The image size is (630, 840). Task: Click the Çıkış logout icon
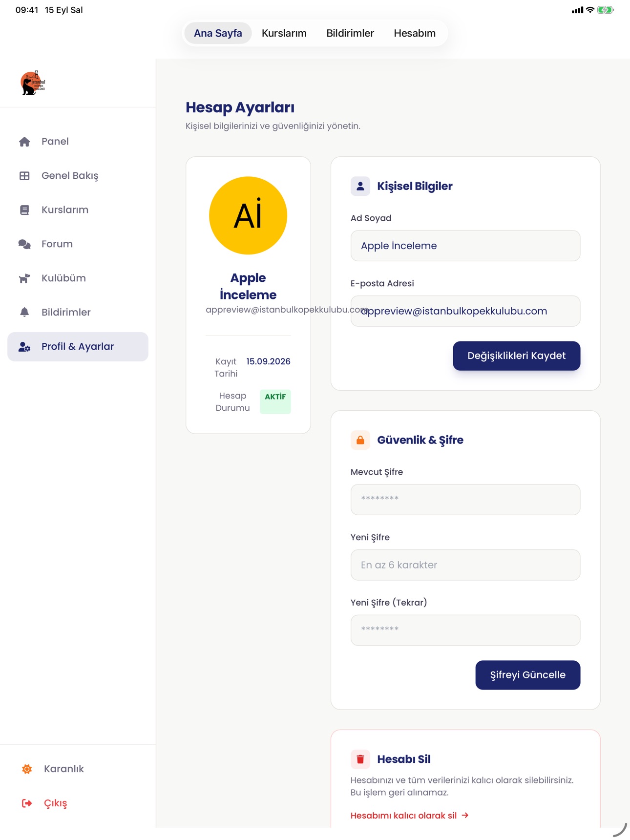point(27,803)
